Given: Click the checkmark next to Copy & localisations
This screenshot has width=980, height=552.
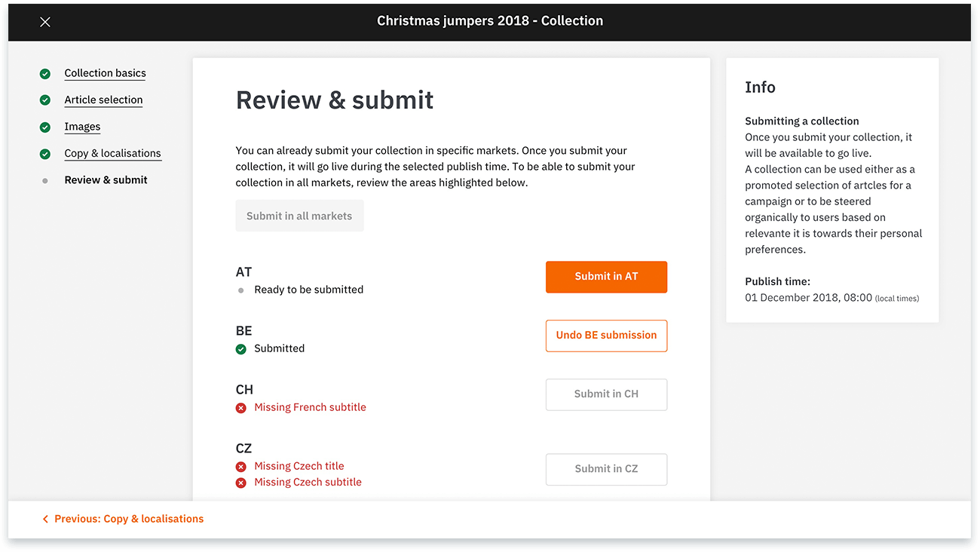Looking at the screenshot, I should 44,153.
